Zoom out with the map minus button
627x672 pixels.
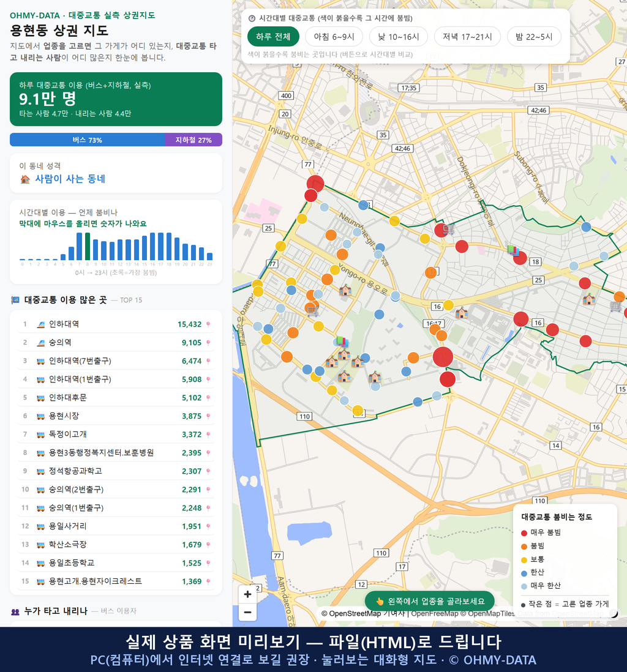pyautogui.click(x=247, y=612)
